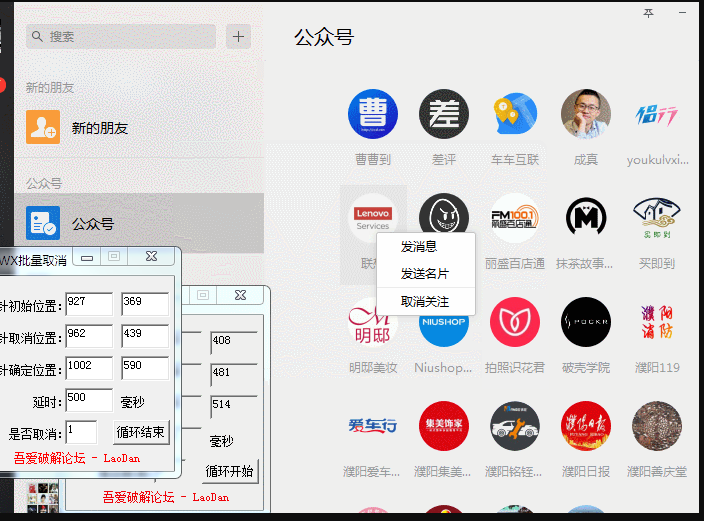Open the 成真 account avatar
The width and height of the screenshot is (704, 521).
click(586, 114)
